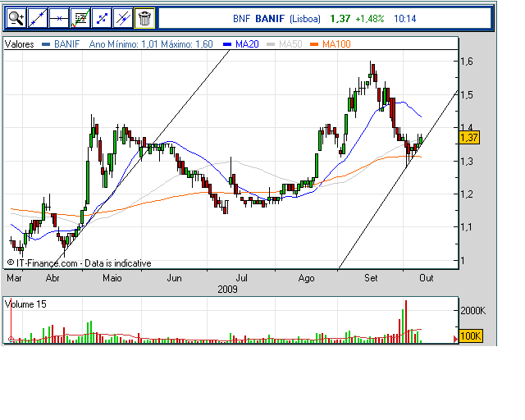Click the BANIF ticker name in header
Image resolution: width=525 pixels, height=420 pixels.
click(269, 18)
